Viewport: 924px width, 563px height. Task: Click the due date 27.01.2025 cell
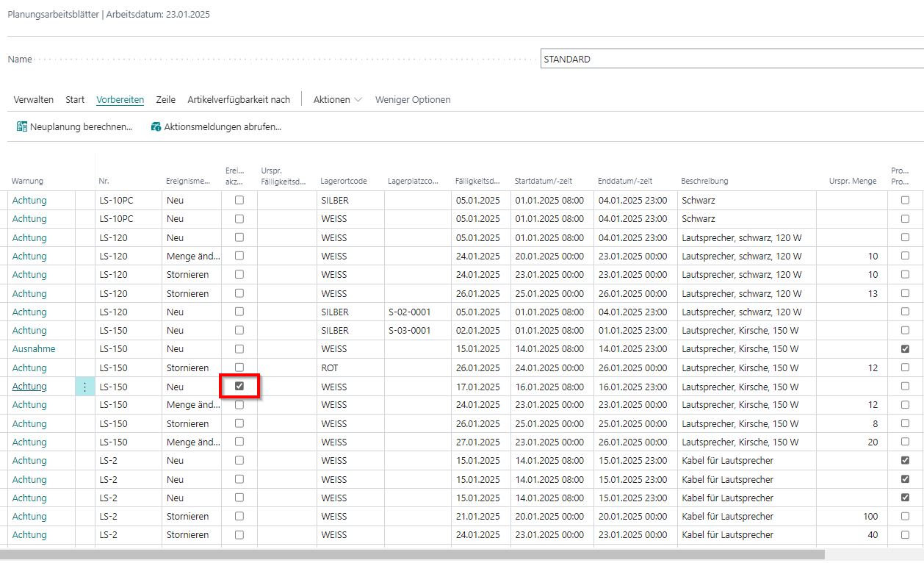pos(480,442)
